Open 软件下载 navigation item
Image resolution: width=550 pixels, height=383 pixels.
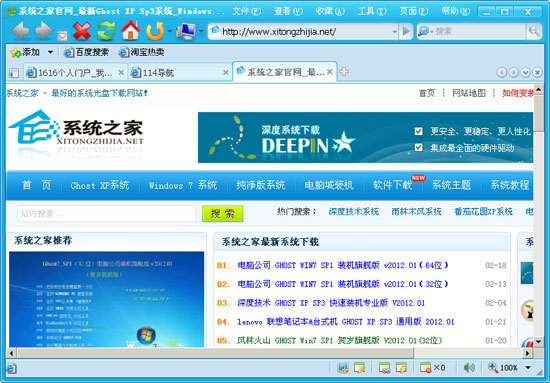(x=393, y=185)
